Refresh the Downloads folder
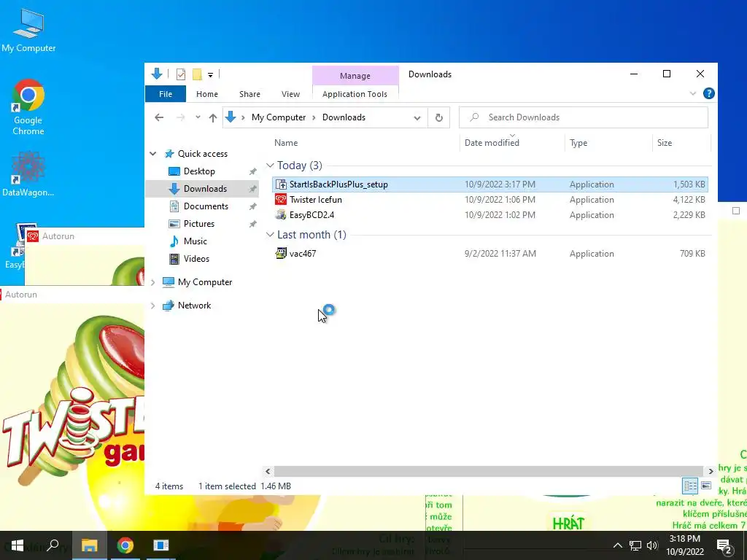Screen dimensions: 747x560 pos(438,117)
